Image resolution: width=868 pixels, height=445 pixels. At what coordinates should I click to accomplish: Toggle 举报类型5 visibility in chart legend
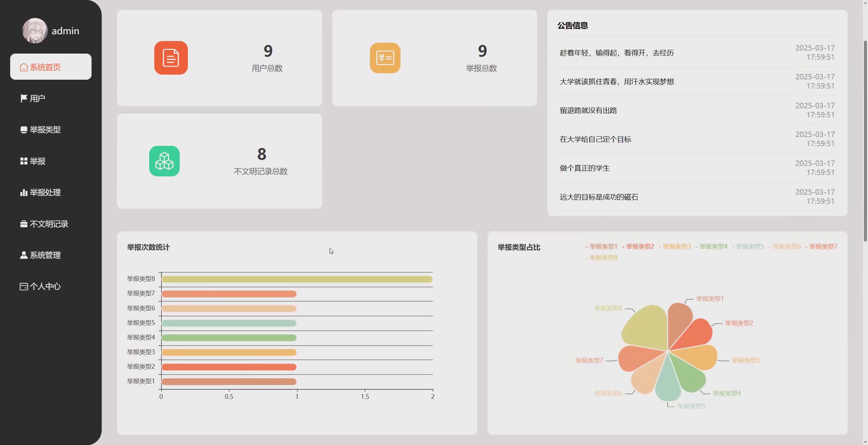750,246
